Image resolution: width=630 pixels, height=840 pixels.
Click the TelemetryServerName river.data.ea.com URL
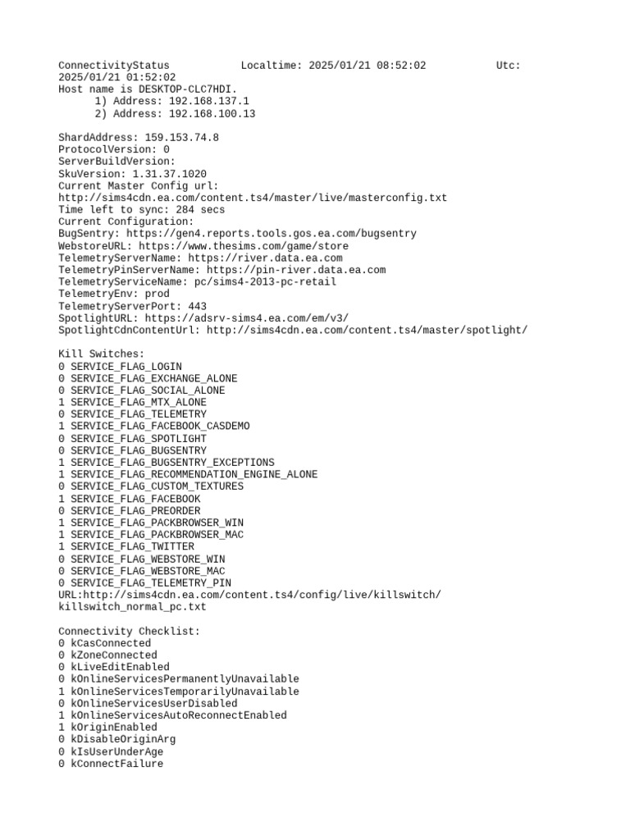(265, 258)
